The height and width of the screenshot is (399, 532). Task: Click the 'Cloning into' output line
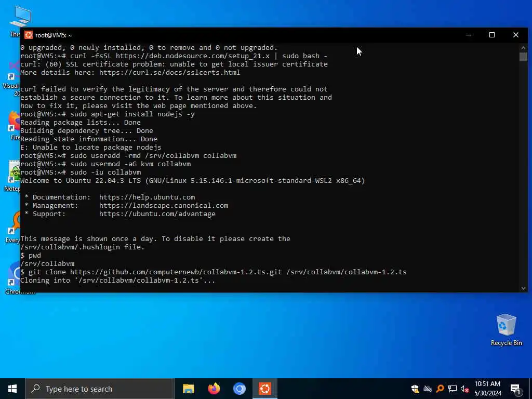117,280
